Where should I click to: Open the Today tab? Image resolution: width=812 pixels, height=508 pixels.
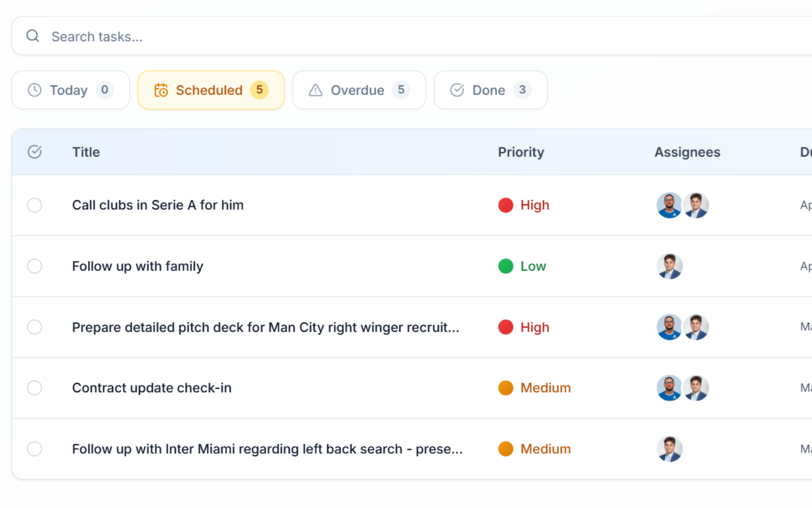tap(71, 90)
